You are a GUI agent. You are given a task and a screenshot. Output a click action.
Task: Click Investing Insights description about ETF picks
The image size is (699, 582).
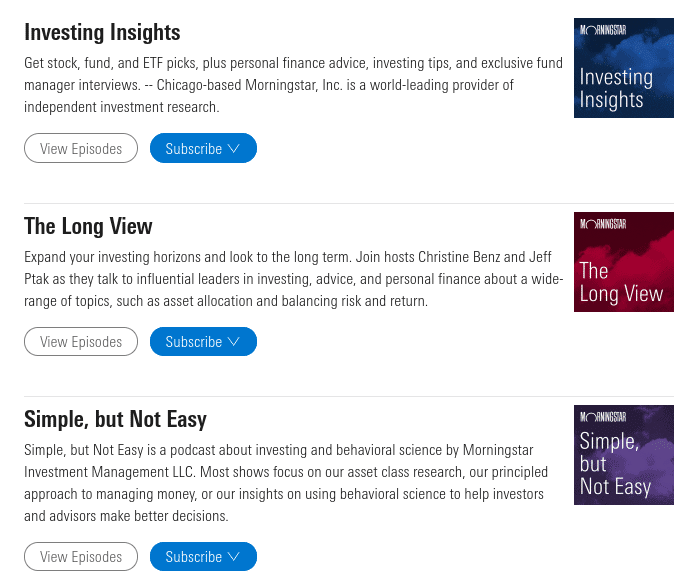(293, 85)
